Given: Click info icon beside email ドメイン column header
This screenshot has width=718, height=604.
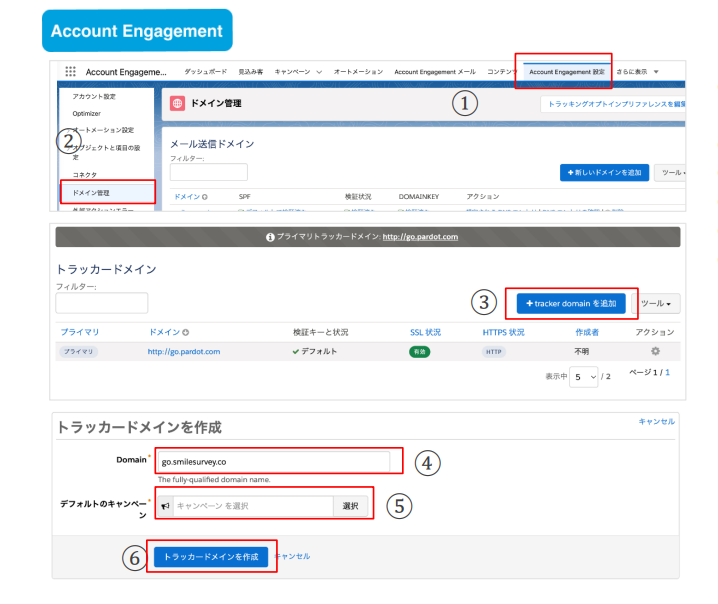Looking at the screenshot, I should pos(205,197).
